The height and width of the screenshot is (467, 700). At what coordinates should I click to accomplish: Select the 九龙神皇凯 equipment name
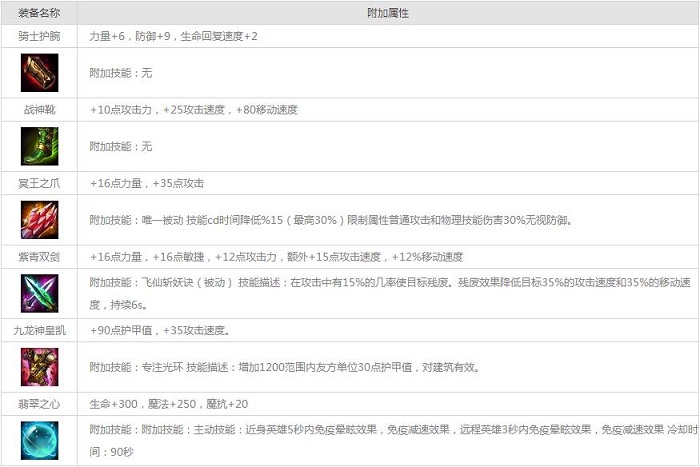(39, 330)
